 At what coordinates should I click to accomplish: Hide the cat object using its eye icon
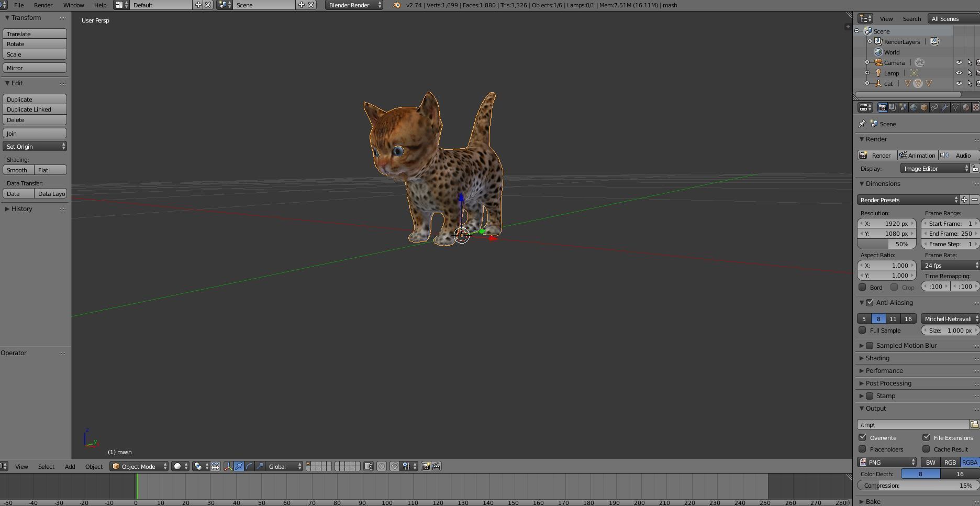point(959,84)
